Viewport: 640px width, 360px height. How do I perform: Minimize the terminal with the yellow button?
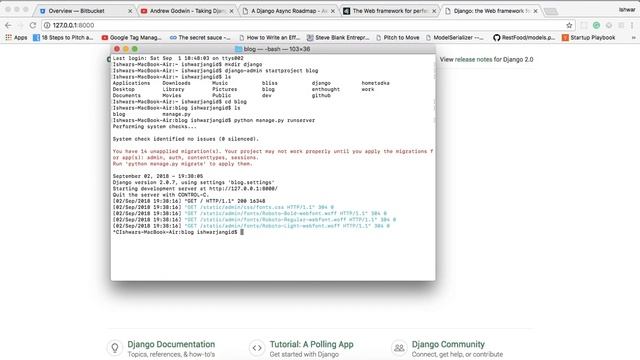(126, 49)
